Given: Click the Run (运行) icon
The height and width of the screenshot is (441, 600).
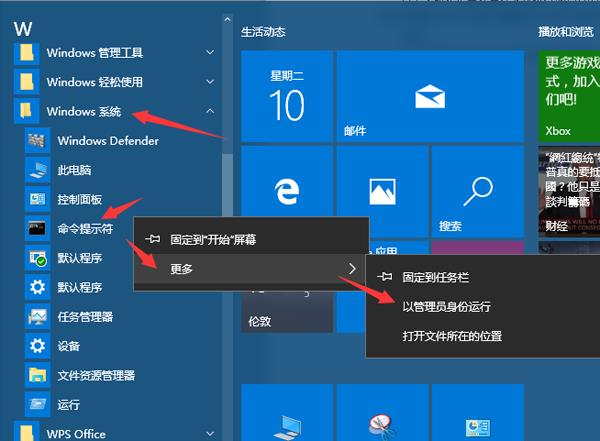Looking at the screenshot, I should [x=38, y=404].
